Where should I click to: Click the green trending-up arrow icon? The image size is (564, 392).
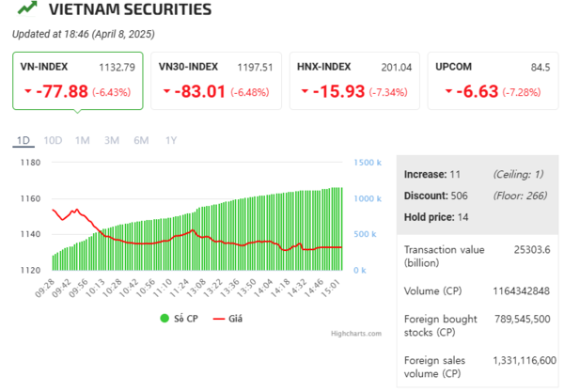pos(27,10)
